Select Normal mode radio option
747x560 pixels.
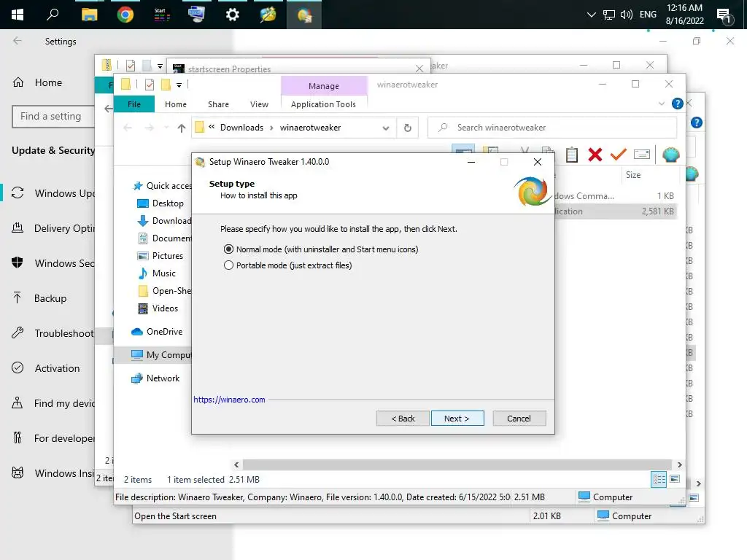click(x=228, y=249)
